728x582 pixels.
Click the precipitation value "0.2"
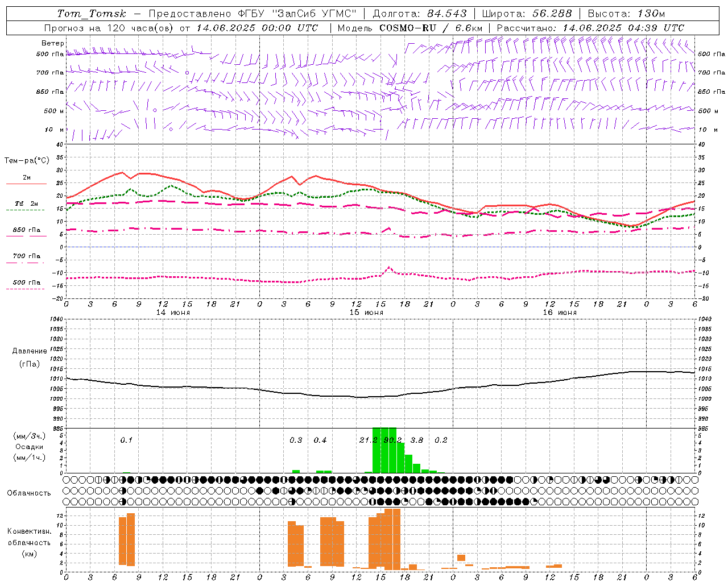point(441,440)
